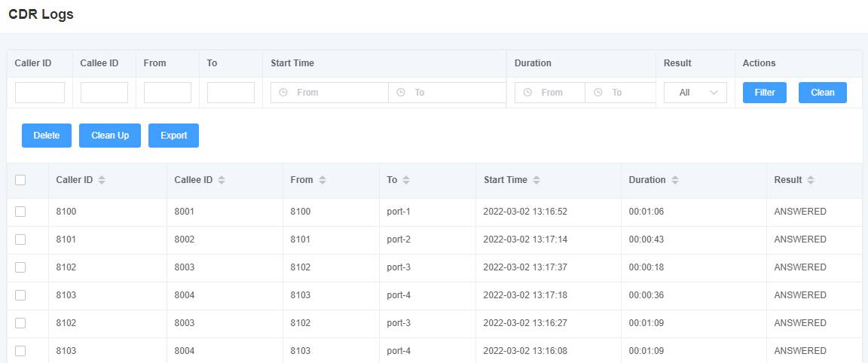Check the row started 13:16:27
868x363 pixels.
click(20, 322)
